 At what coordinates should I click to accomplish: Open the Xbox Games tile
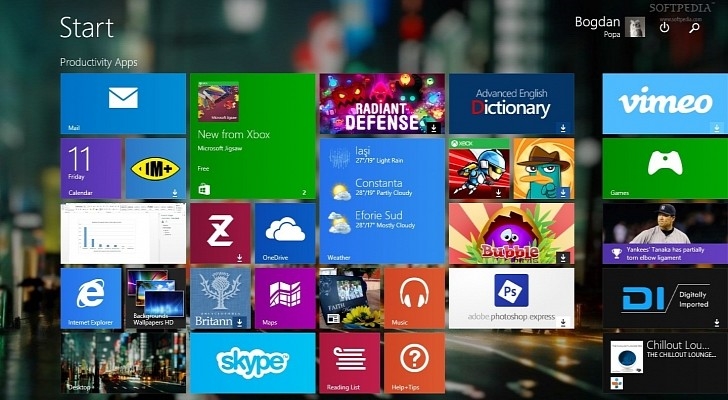click(664, 167)
